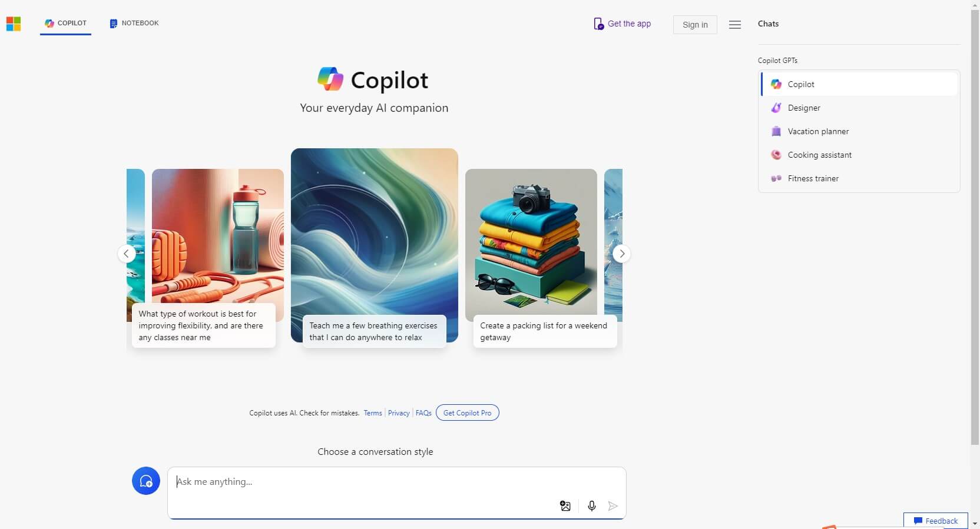Click the Get the app link
Image resolution: width=980 pixels, height=529 pixels.
(623, 24)
